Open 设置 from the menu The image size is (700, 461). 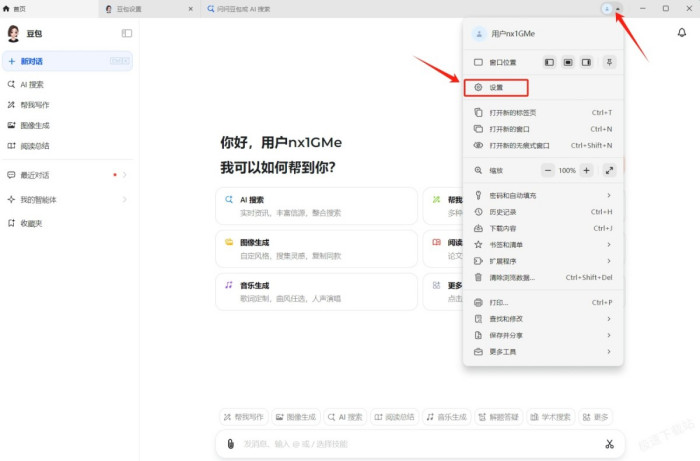(x=496, y=87)
